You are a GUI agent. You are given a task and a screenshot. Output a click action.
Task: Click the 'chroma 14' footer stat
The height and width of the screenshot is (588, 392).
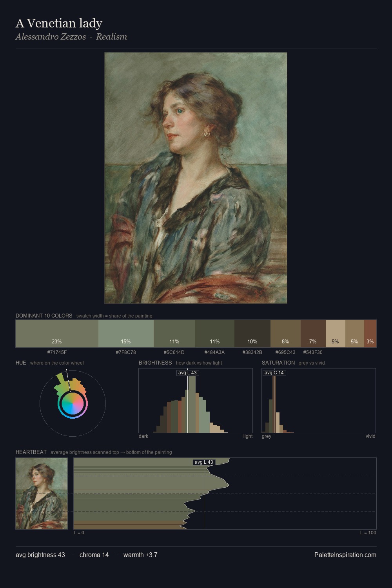point(94,555)
